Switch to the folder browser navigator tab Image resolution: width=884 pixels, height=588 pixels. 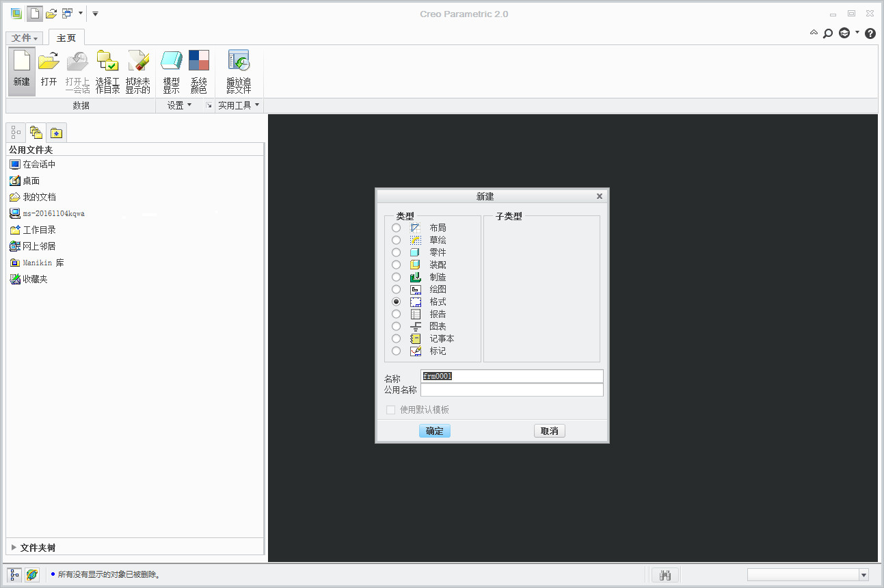pyautogui.click(x=36, y=133)
